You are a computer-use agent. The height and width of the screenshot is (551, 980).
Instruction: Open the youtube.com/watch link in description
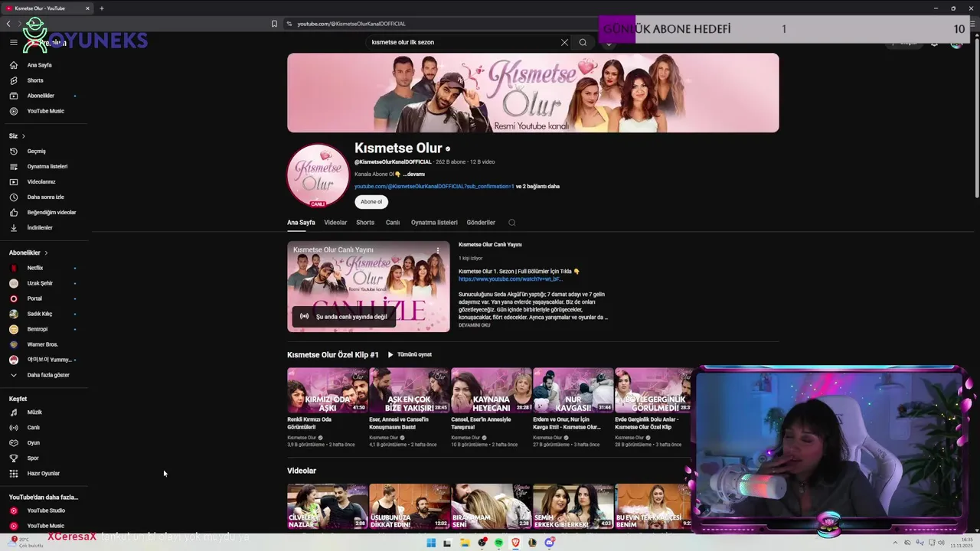pyautogui.click(x=510, y=279)
